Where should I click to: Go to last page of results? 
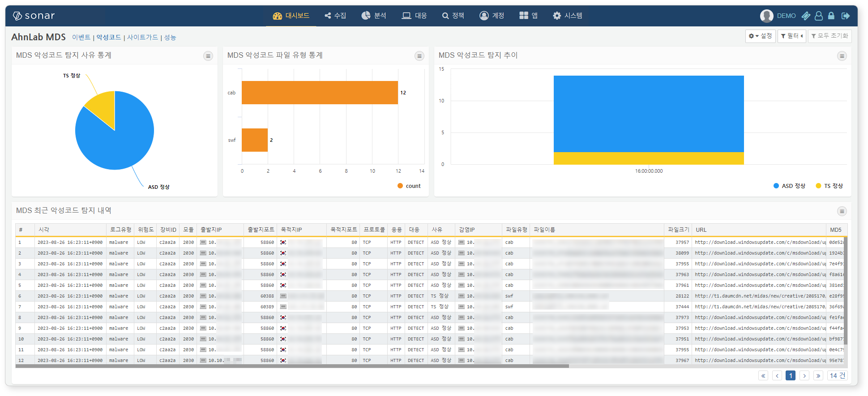(x=818, y=376)
